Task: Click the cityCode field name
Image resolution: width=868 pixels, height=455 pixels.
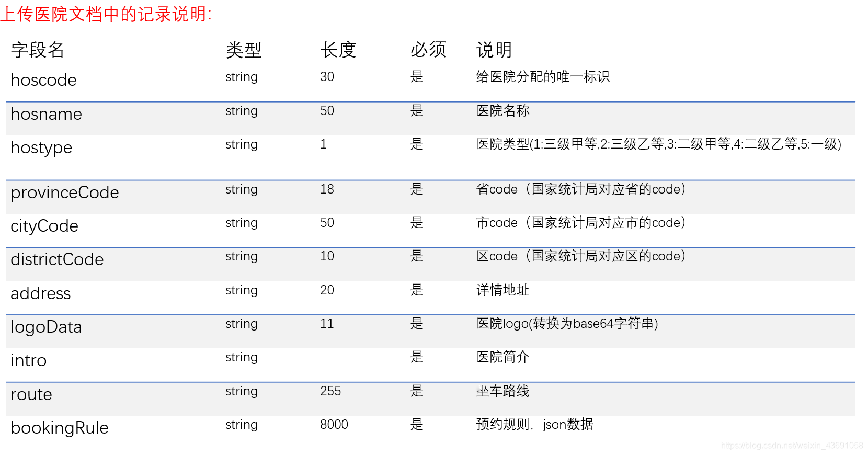Action: point(44,226)
